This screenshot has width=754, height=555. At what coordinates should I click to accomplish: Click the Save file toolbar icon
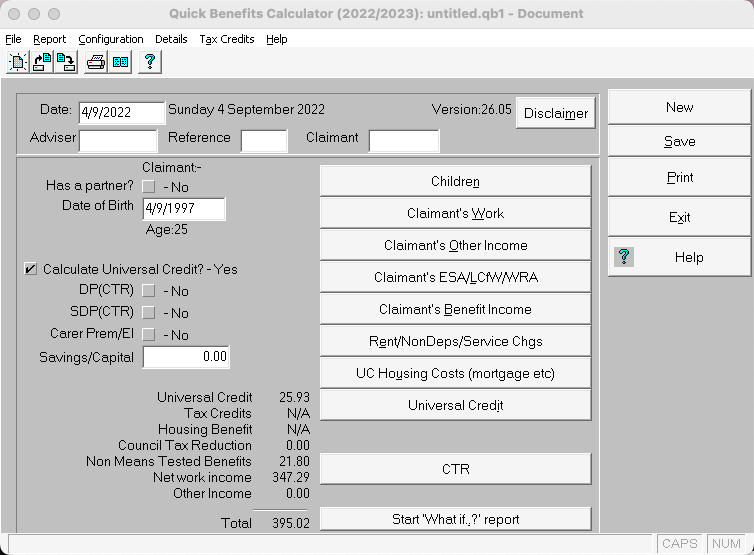pos(66,62)
